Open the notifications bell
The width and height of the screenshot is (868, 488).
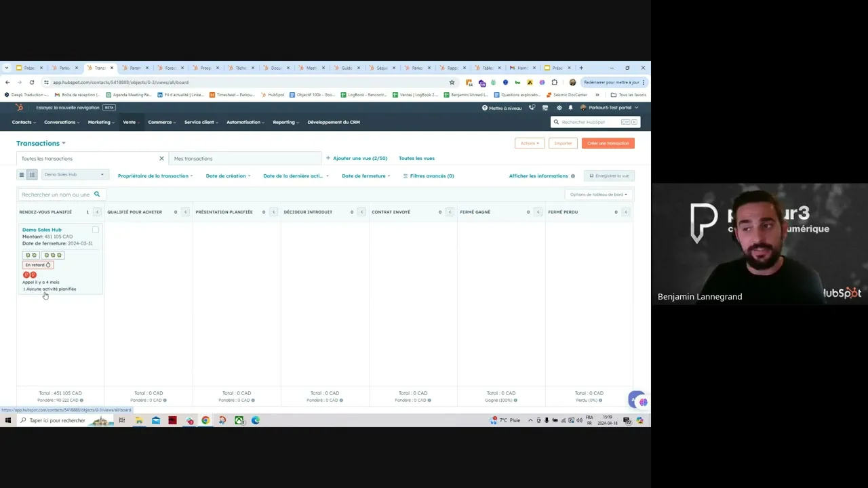coord(570,108)
